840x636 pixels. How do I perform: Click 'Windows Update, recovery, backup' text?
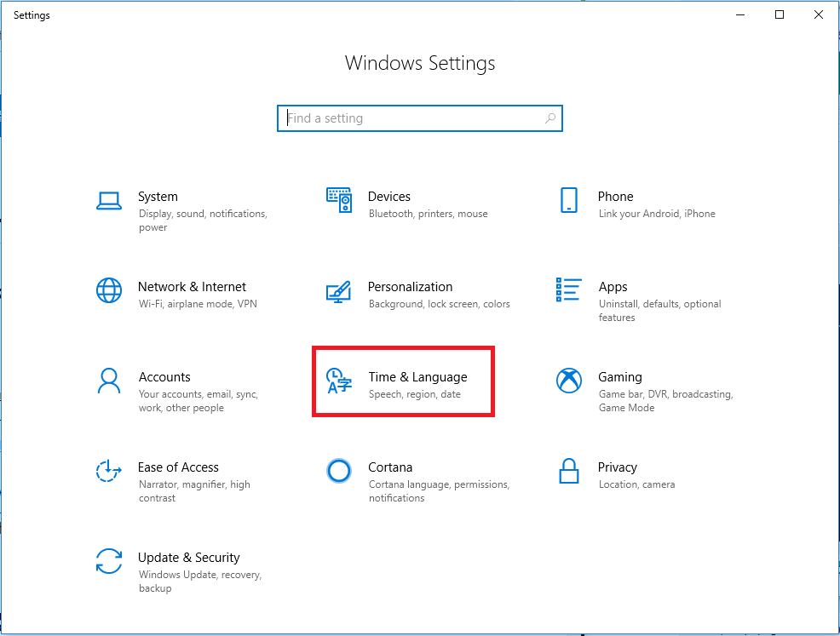point(200,582)
